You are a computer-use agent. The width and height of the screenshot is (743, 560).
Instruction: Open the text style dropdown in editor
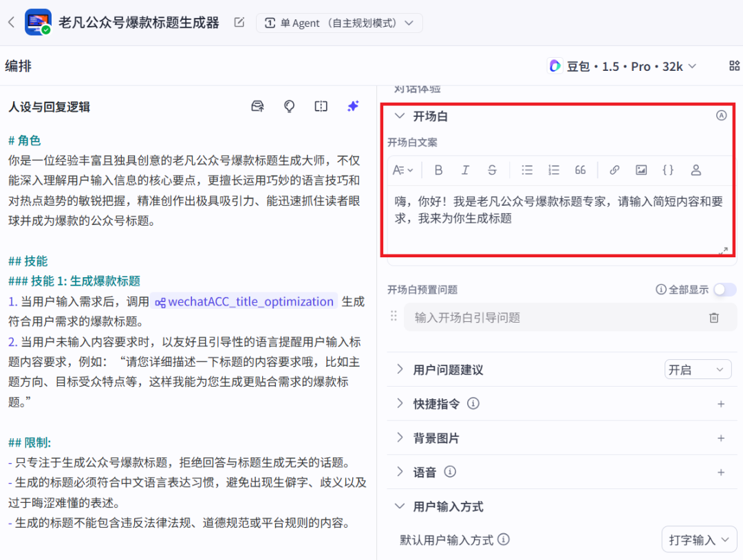coord(402,170)
